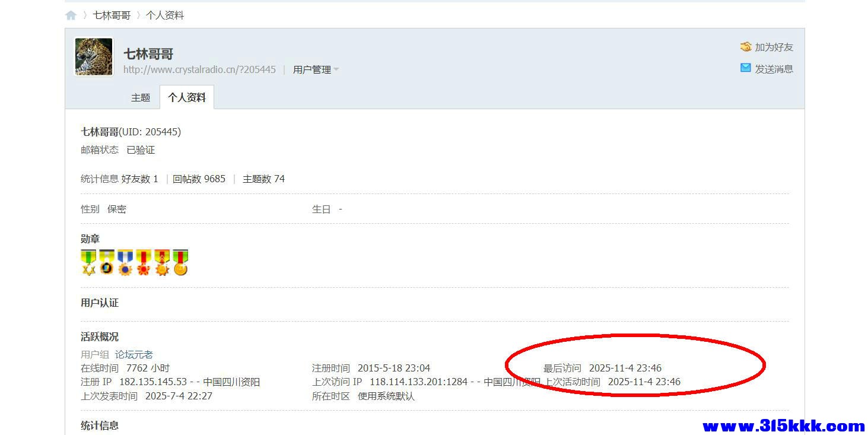Click the envelope icon beside 发送消息
The width and height of the screenshot is (868, 435).
(746, 68)
